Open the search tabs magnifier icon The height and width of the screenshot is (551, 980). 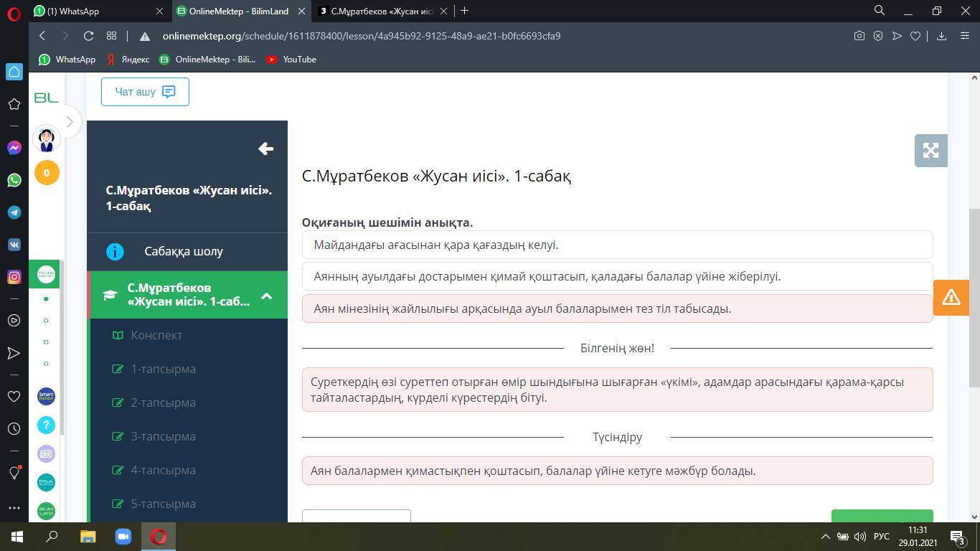coord(879,11)
